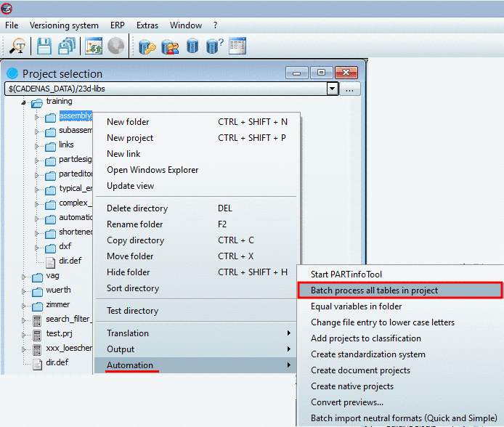Expand the links folder node

pyautogui.click(x=37, y=146)
